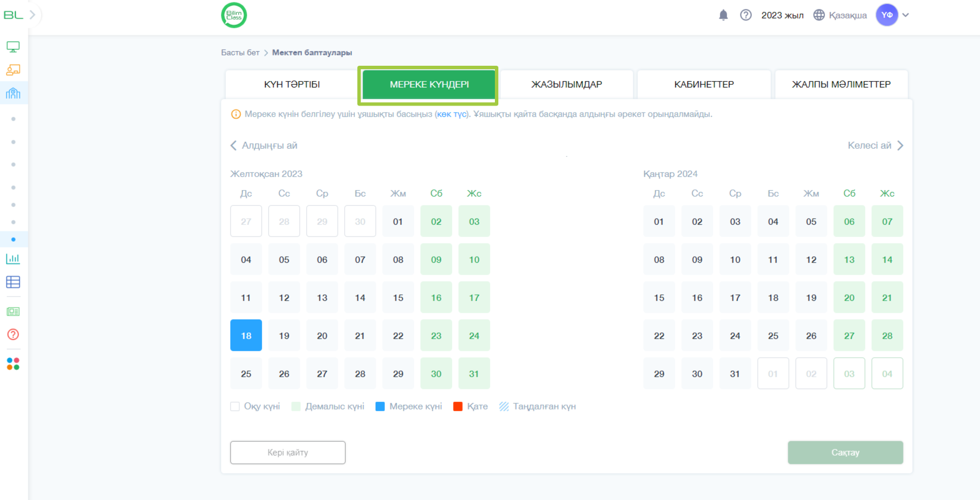
Task: Click the Сақтау save button
Action: point(845,453)
